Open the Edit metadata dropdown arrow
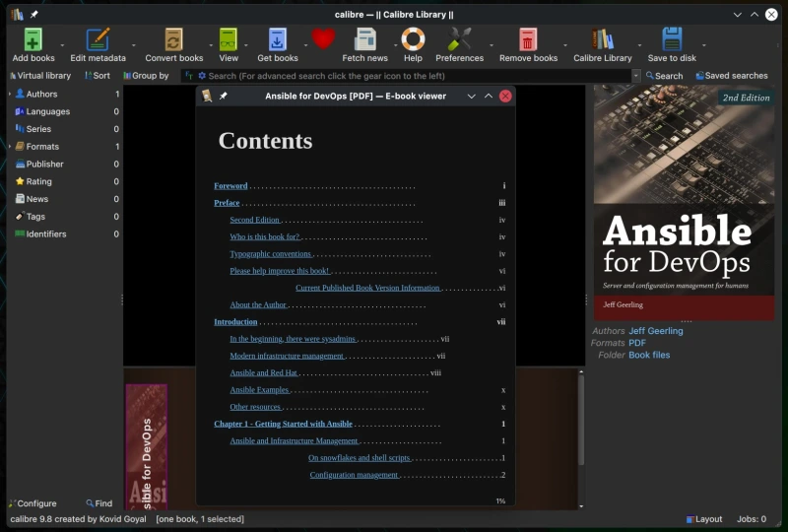788x532 pixels. [x=134, y=45]
